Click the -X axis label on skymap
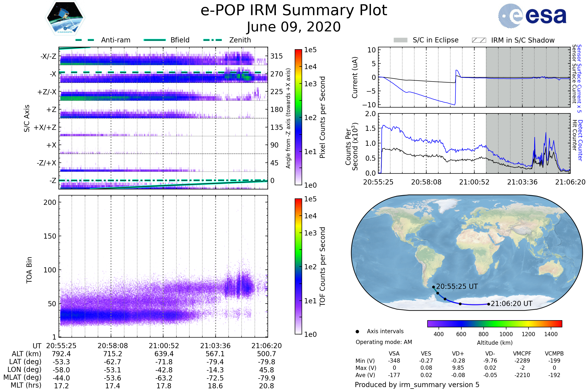The image size is (588, 392). point(53,74)
